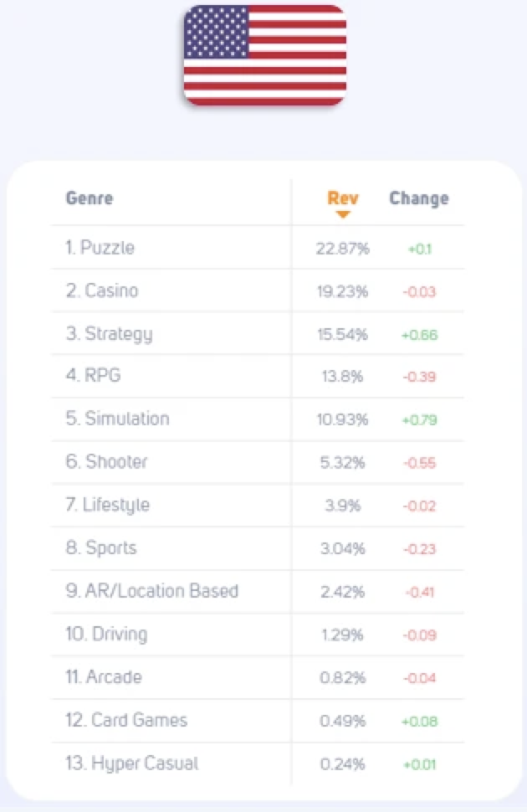Sort by the Change column header
Screen dimensions: 527x812
pos(419,198)
